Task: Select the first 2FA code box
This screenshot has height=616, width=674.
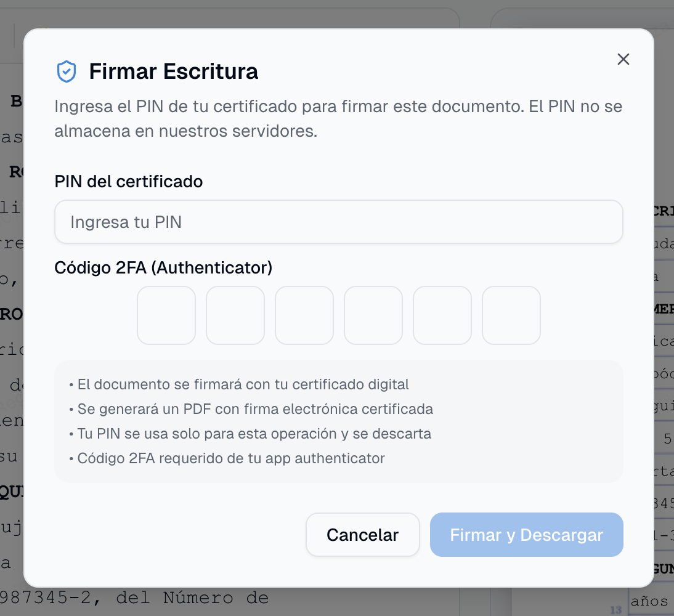Action: [166, 315]
